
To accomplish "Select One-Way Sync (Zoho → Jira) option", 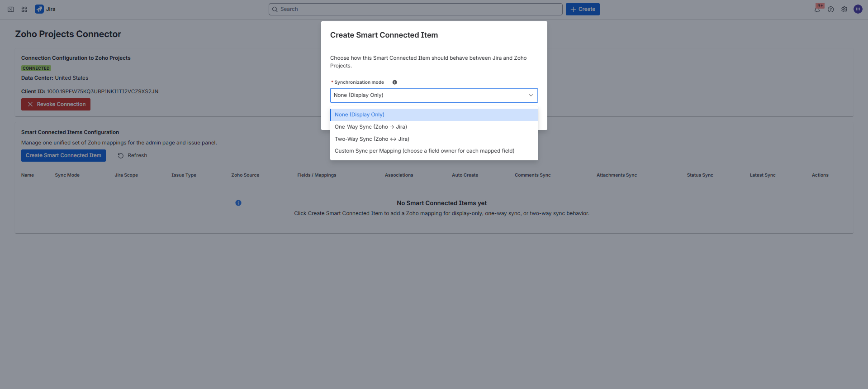I will pos(434,127).
